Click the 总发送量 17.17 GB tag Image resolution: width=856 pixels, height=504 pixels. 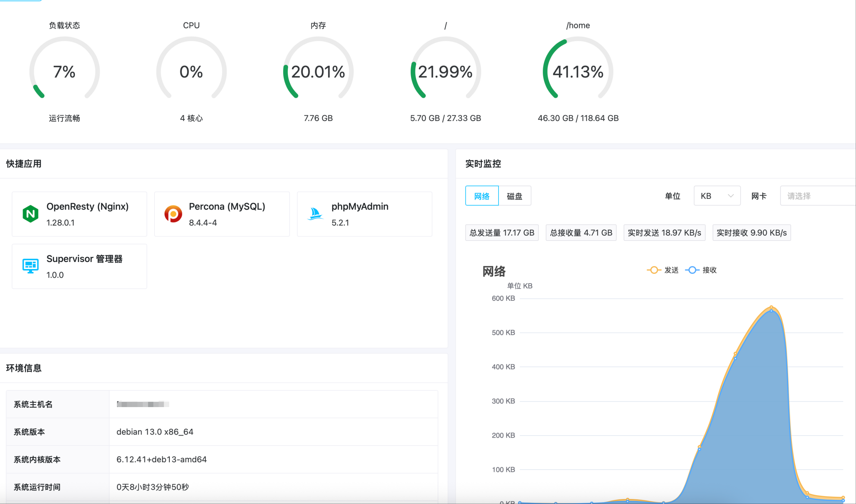click(502, 233)
